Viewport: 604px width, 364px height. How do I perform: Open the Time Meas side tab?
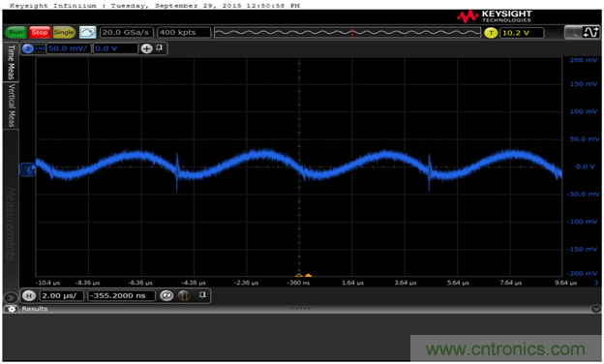11,62
